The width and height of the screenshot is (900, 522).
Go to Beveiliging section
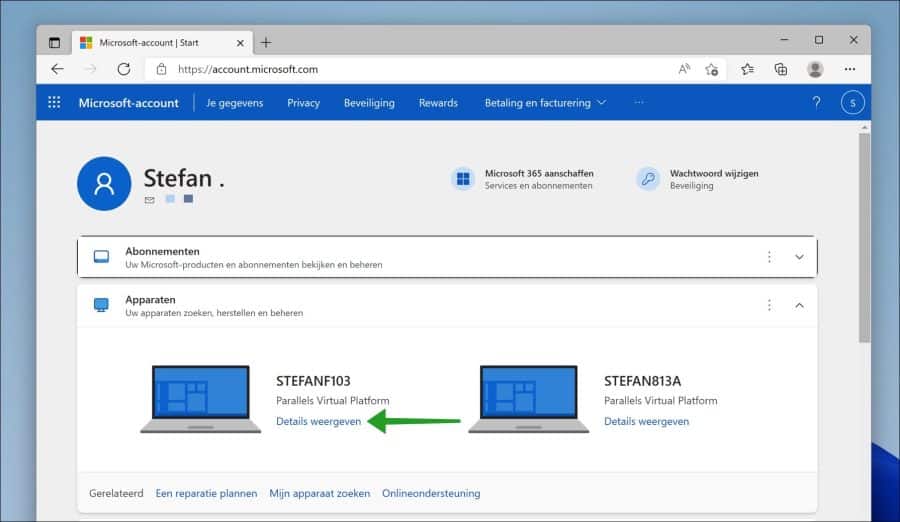click(369, 103)
